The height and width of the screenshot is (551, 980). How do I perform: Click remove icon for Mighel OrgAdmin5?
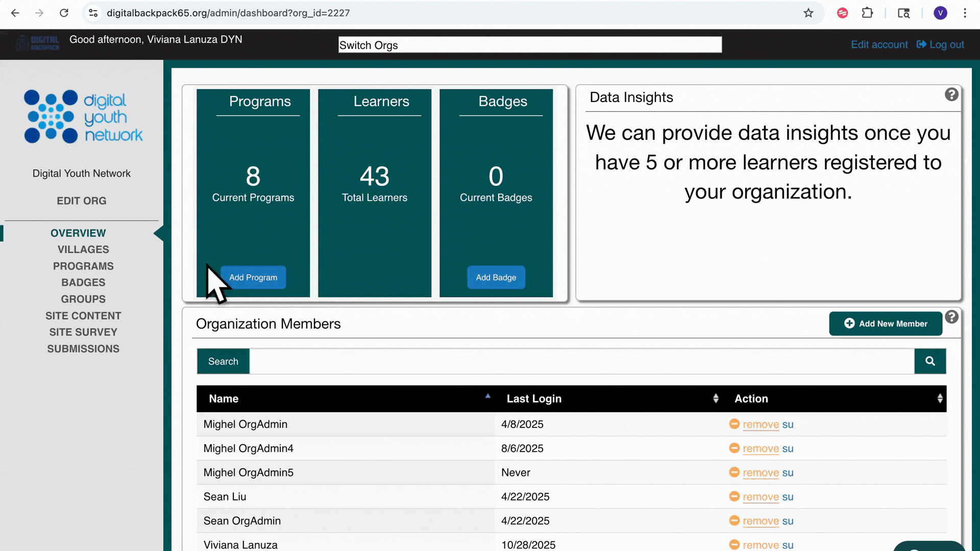[x=734, y=472]
